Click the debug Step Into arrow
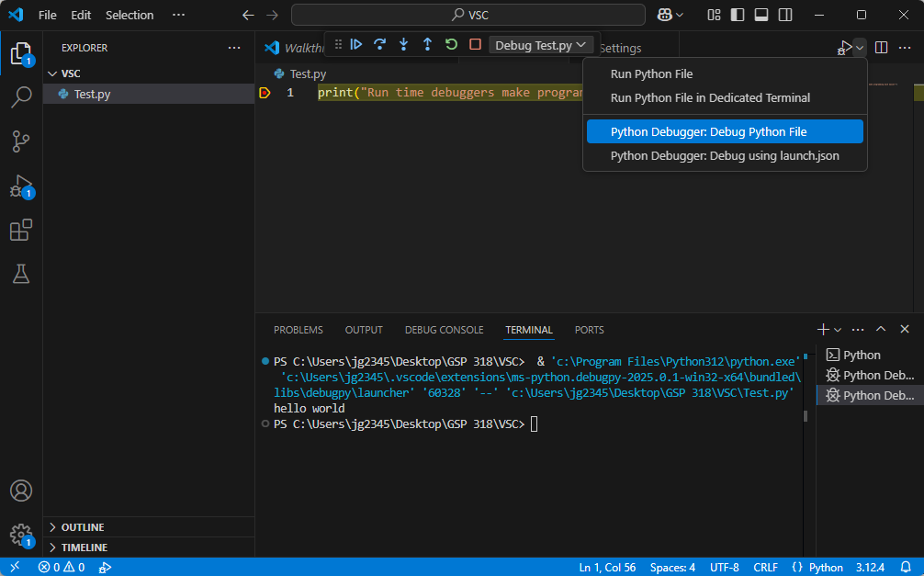 403,44
